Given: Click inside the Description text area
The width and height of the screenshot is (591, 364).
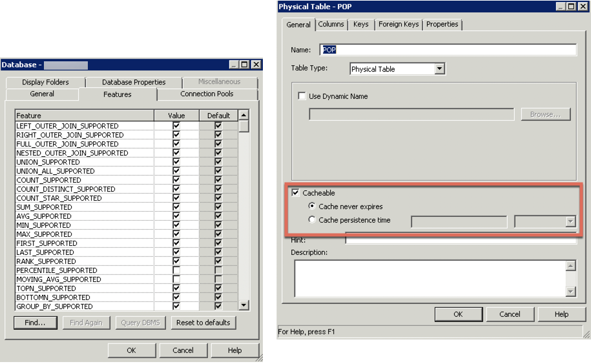Looking at the screenshot, I should tap(430, 279).
